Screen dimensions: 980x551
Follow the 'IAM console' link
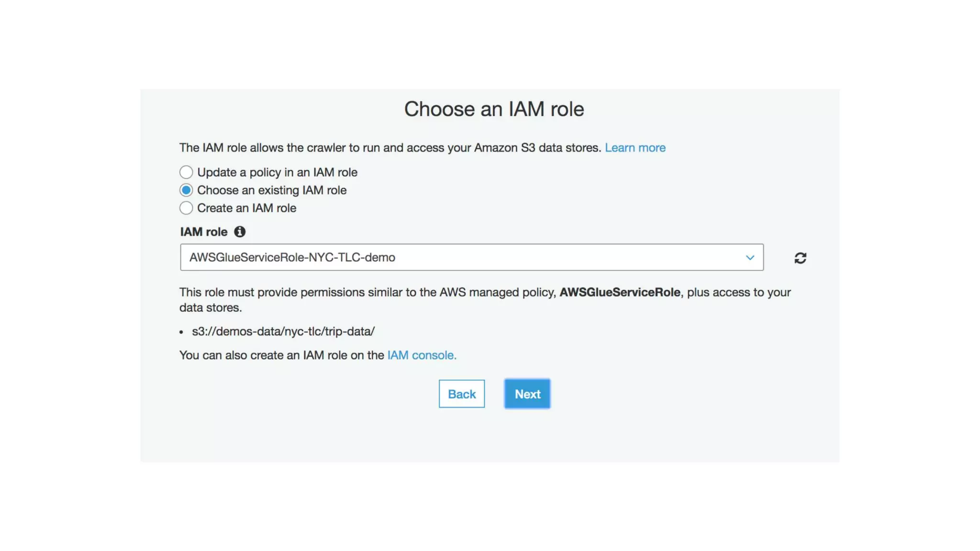click(421, 355)
